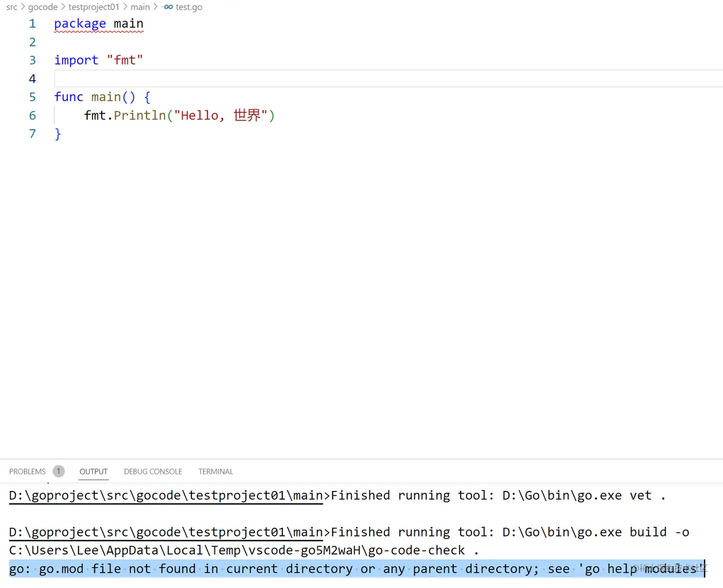Click the closing brace on line 7

point(58,134)
